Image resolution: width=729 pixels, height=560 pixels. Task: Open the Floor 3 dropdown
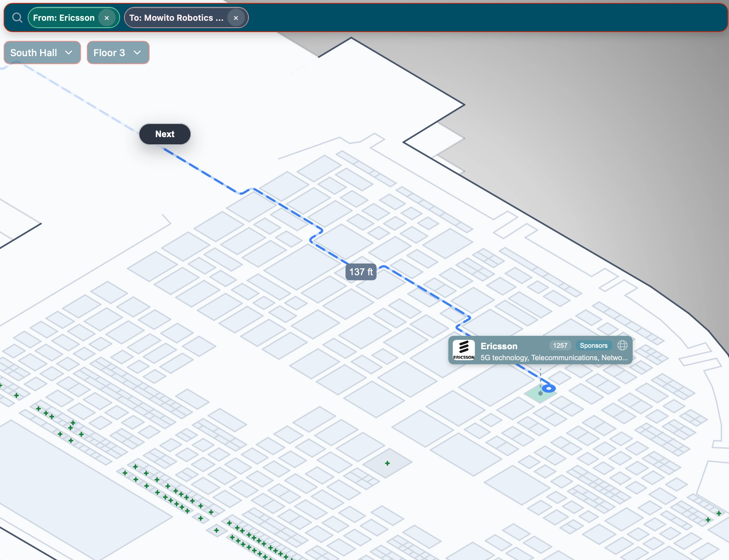(118, 52)
